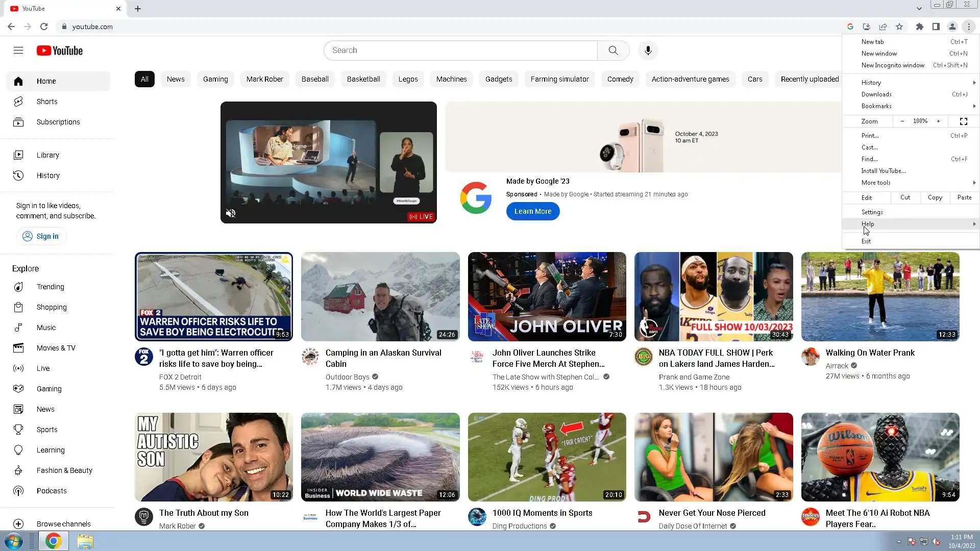The height and width of the screenshot is (551, 980).
Task: Click the bookmark star icon
Action: click(899, 27)
